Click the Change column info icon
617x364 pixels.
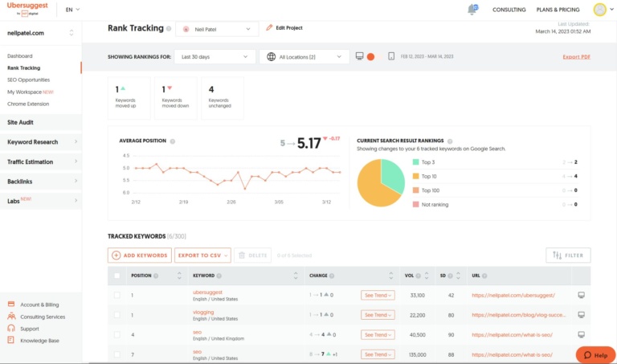[332, 276]
